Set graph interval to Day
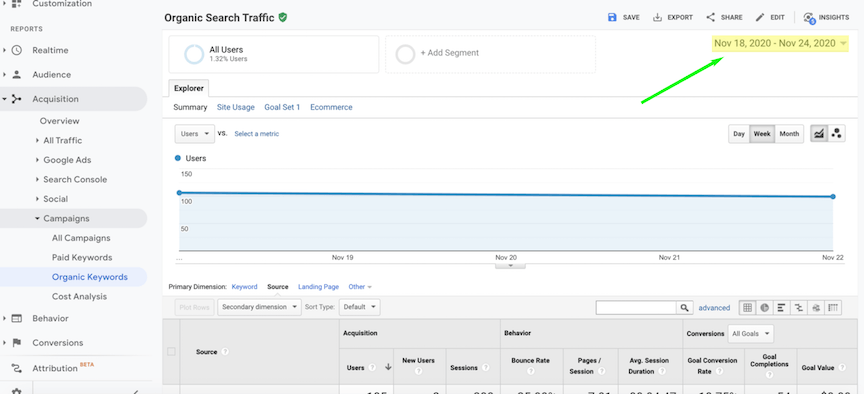This screenshot has width=864, height=394. click(739, 134)
